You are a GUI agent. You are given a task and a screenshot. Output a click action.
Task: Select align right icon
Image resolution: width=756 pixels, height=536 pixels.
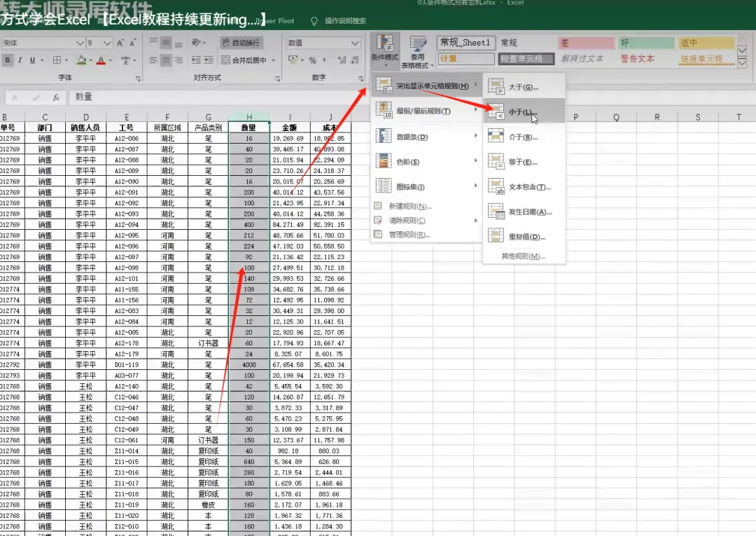tap(178, 60)
